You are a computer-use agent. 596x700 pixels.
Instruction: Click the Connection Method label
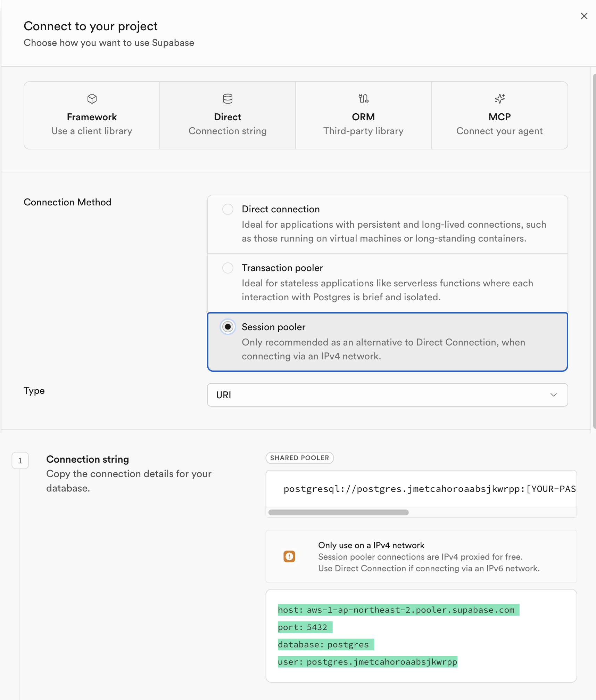[67, 202]
